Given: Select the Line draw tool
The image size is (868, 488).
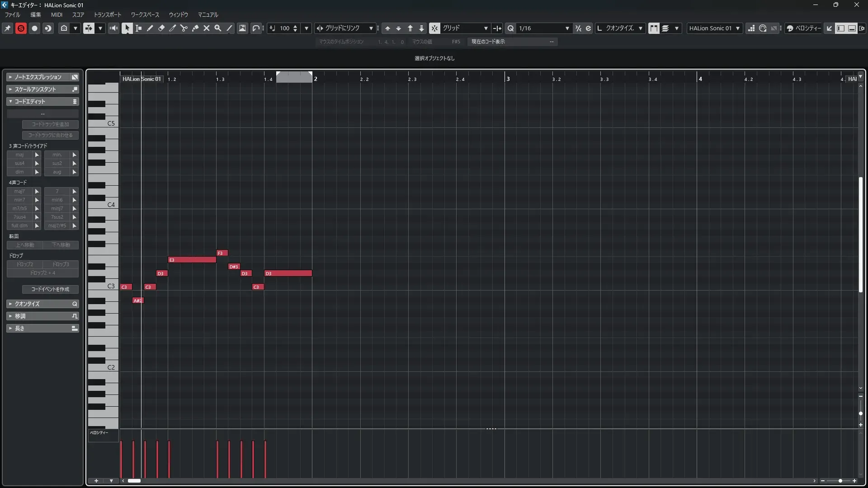Looking at the screenshot, I should (230, 28).
